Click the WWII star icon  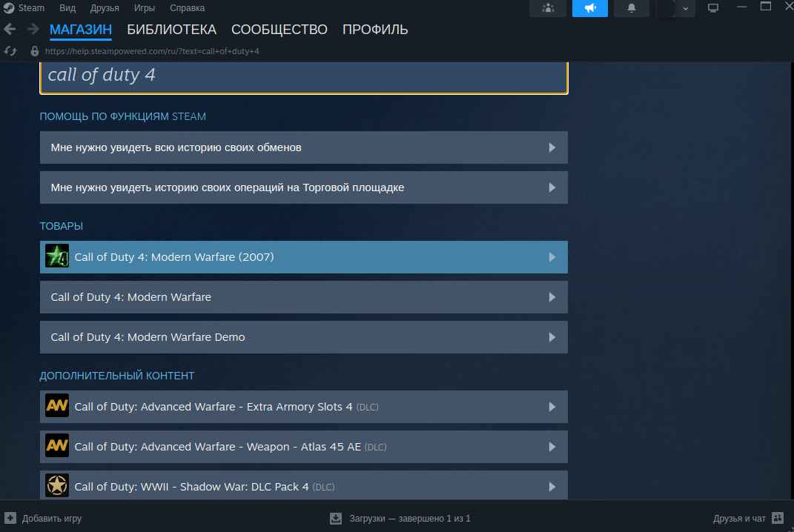[57, 485]
